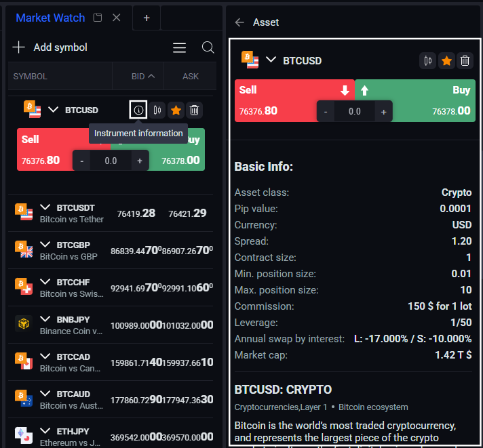The width and height of the screenshot is (483, 448).
Task: Select BTCUSDT bid price 76419.28
Action: click(136, 213)
